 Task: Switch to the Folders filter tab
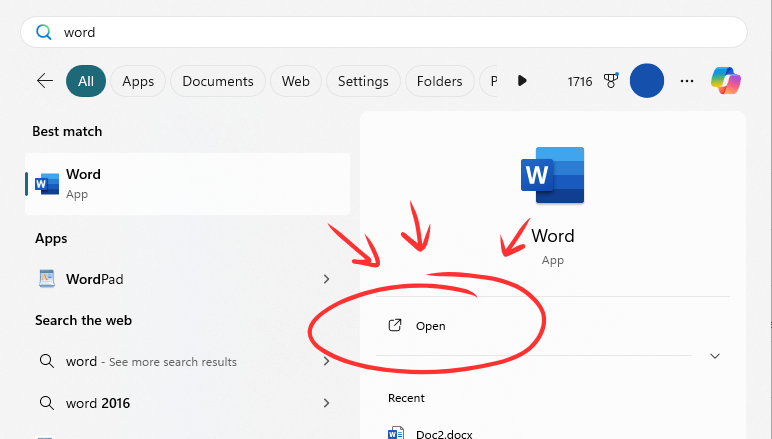[439, 81]
